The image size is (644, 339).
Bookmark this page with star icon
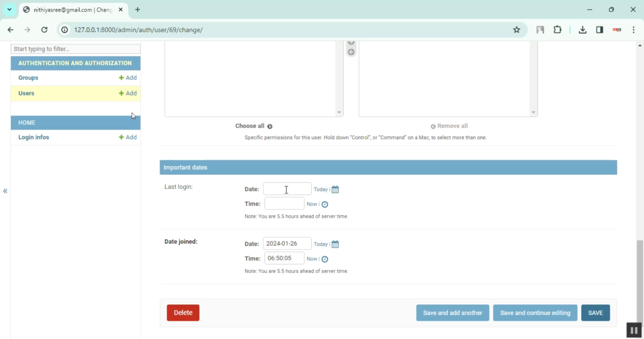[516, 30]
